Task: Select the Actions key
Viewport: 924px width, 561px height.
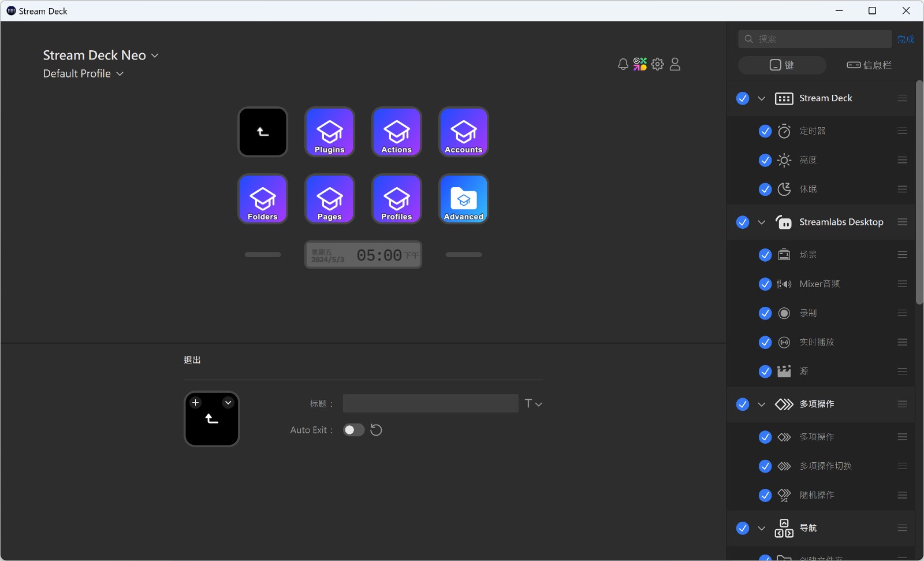Action: point(397,132)
